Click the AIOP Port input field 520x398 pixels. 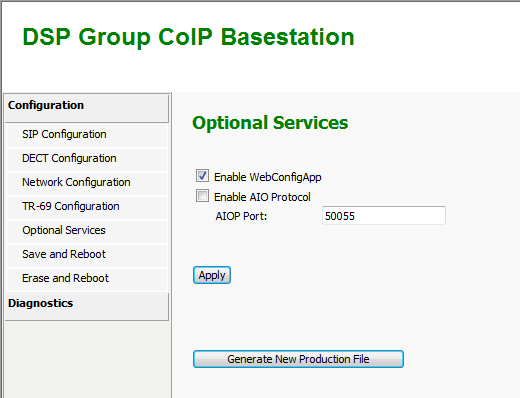coord(384,216)
